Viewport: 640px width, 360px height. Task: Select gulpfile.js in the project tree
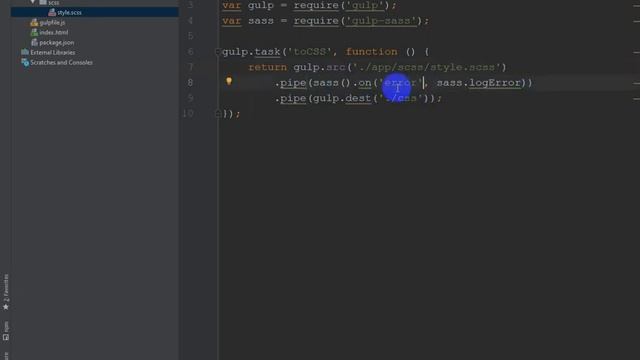pos(53,23)
